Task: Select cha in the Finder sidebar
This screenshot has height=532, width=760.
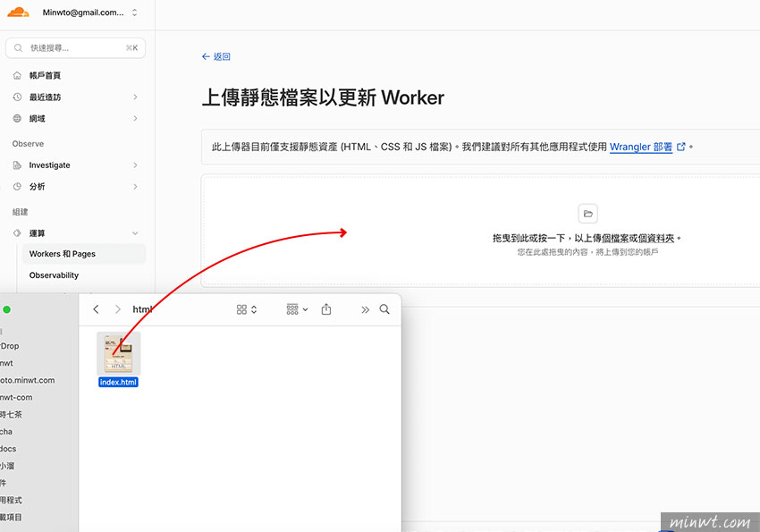Action: (6, 432)
